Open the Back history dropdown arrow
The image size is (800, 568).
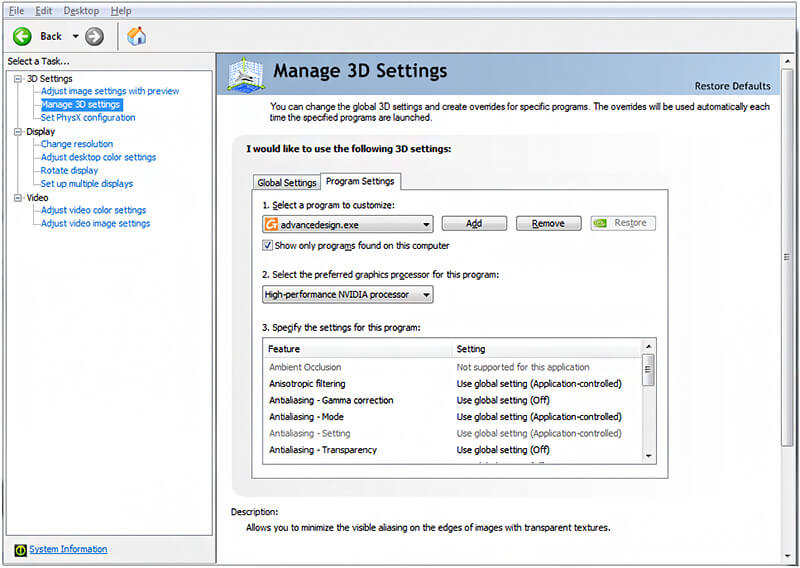click(x=76, y=36)
